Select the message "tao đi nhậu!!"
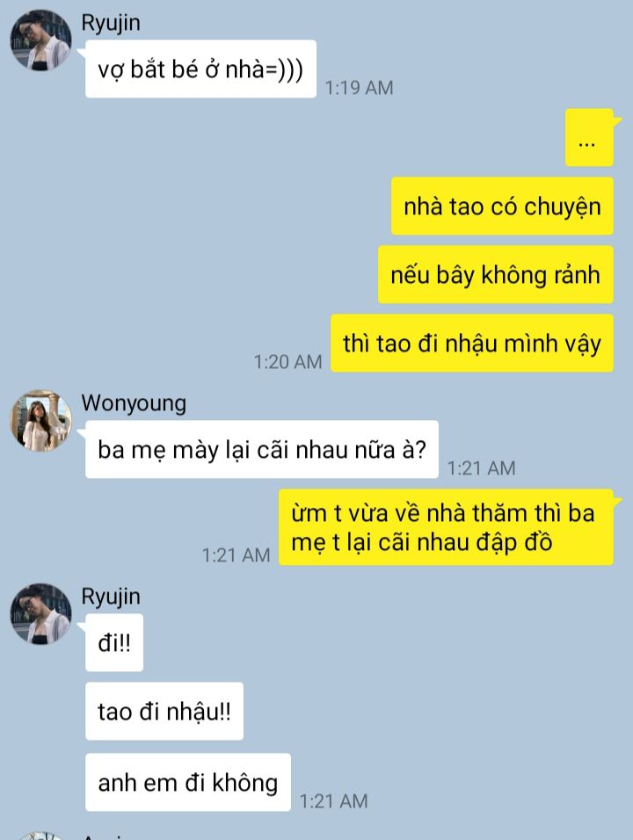Viewport: 633px width, 840px height. 164,712
